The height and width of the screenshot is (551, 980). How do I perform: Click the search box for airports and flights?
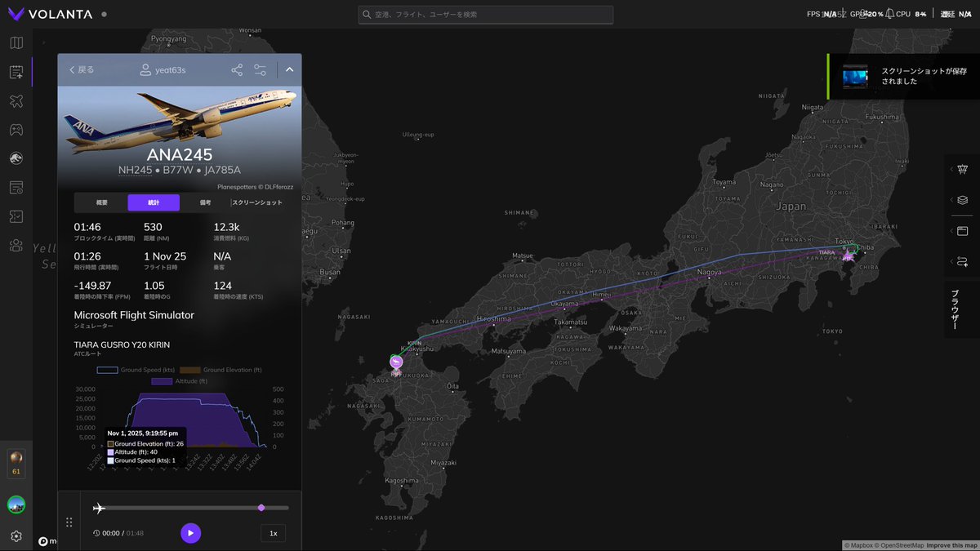[x=486, y=15]
